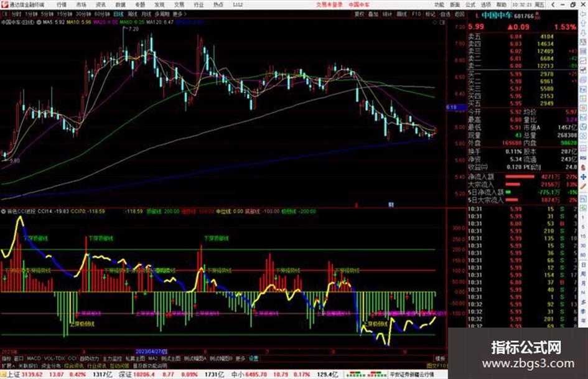Click the yellow mail icon before 上证 in status bar
This screenshot has width=588, height=379.
tap(3, 374)
